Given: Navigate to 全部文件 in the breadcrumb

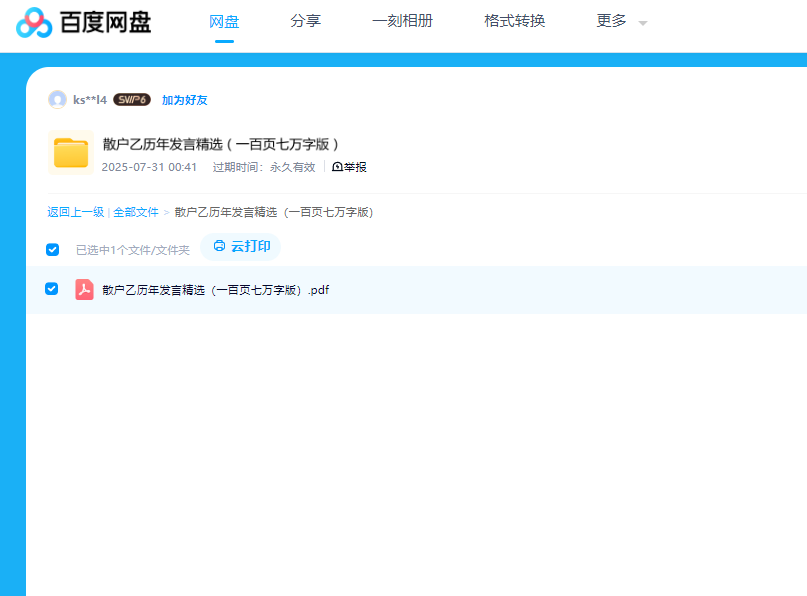Looking at the screenshot, I should pos(136,212).
